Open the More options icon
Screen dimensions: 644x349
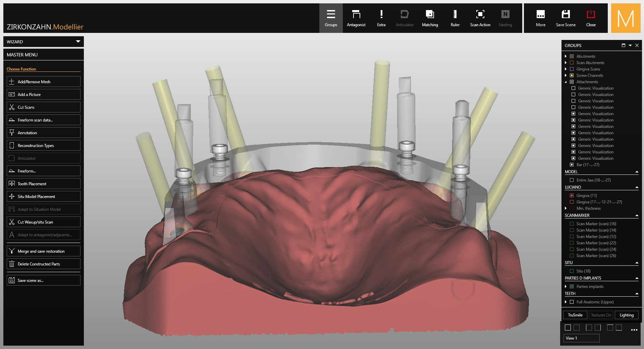[540, 18]
